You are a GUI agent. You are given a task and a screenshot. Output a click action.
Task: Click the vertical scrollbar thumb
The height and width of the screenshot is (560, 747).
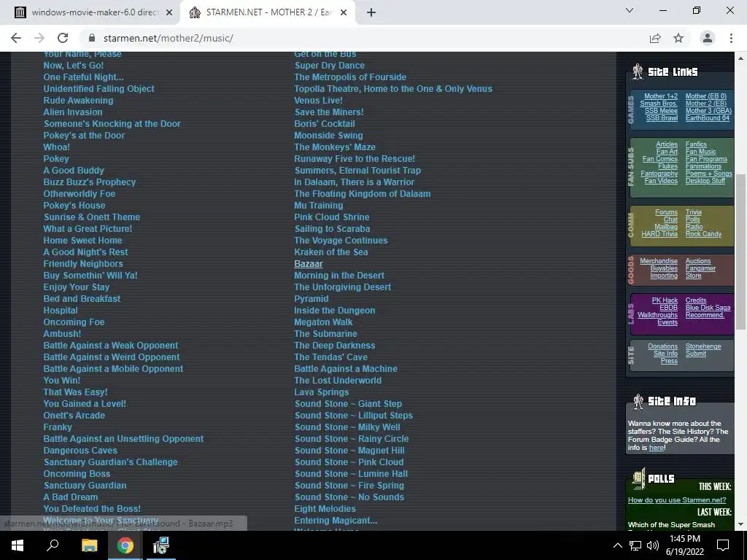click(740, 252)
